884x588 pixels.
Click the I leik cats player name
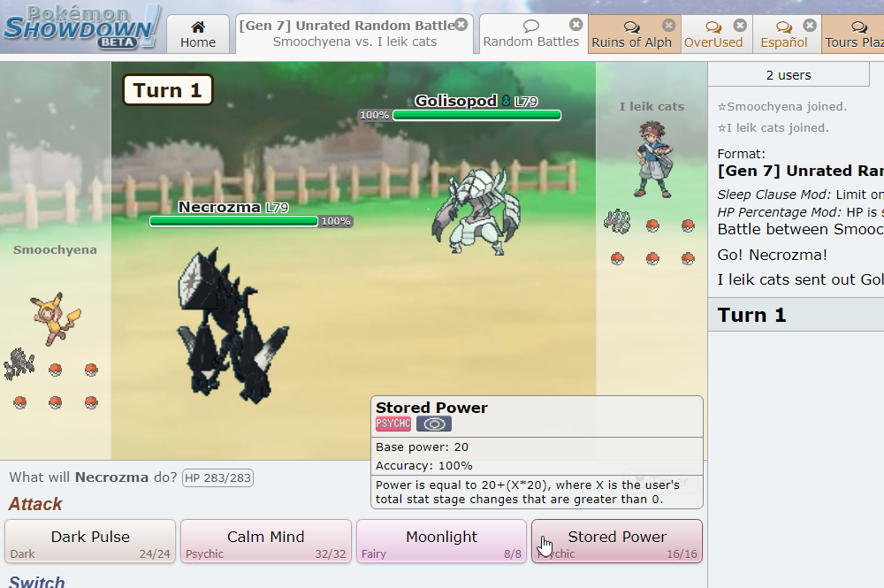point(652,107)
